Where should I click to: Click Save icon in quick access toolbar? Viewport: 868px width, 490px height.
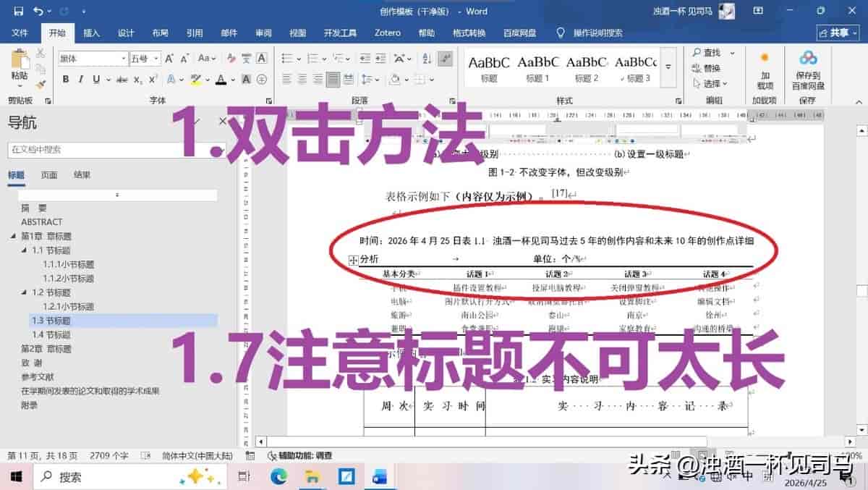(x=18, y=11)
